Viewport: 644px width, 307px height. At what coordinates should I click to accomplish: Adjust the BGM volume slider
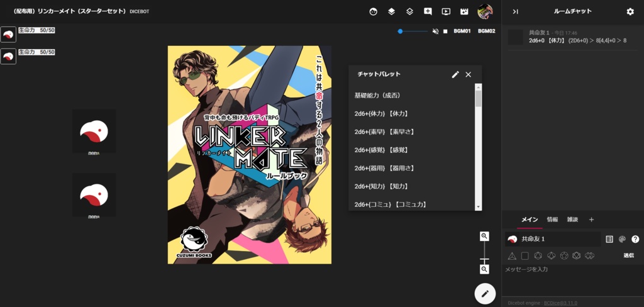pyautogui.click(x=413, y=31)
